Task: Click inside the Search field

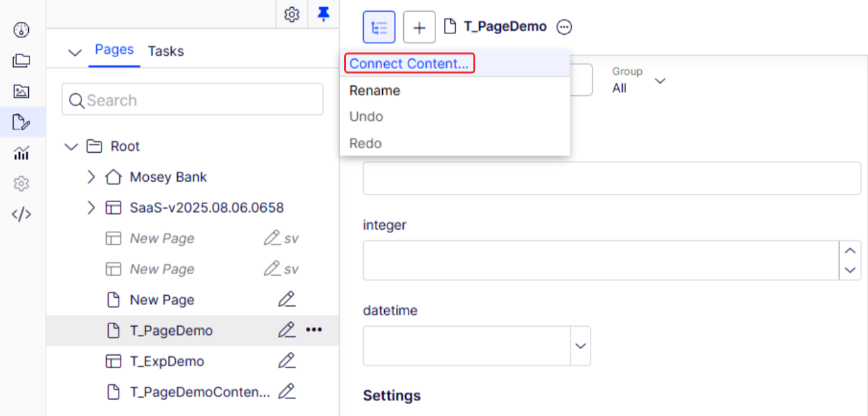Action: [x=192, y=99]
